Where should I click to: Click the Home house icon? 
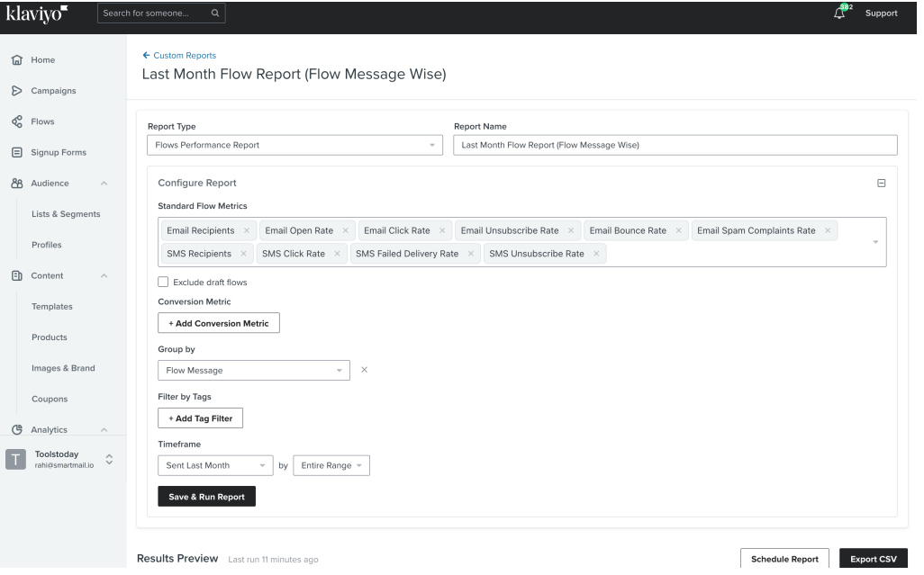pos(17,59)
